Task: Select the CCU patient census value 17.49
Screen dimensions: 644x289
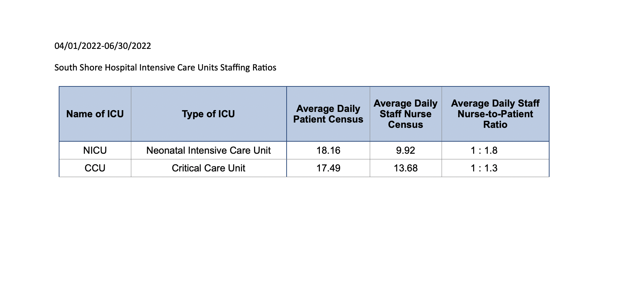Action: pyautogui.click(x=328, y=168)
